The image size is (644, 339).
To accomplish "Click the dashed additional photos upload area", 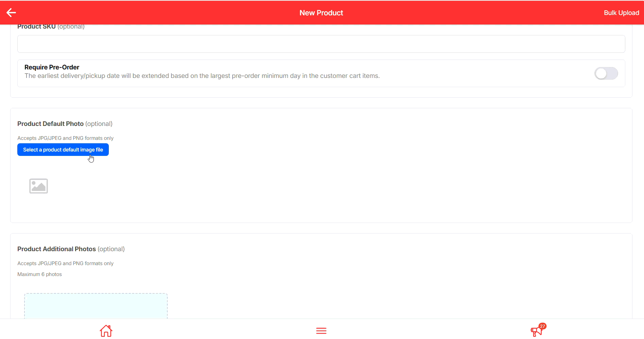I will point(96,306).
